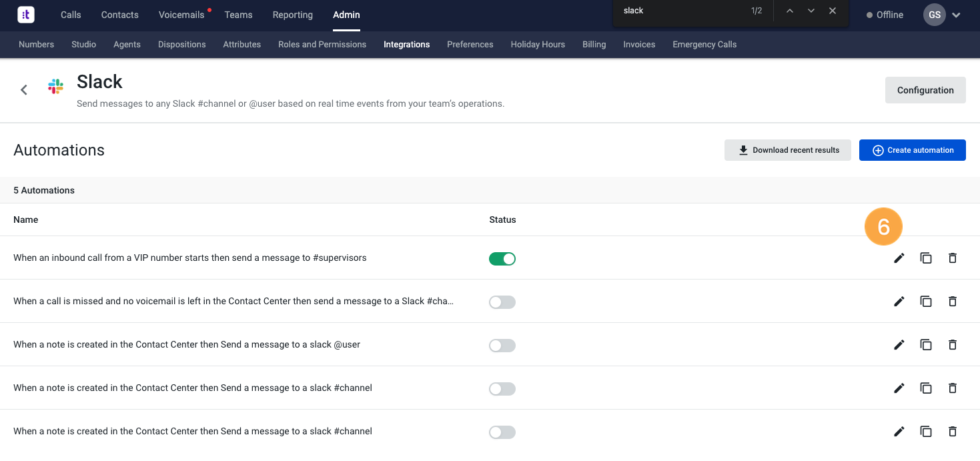The image size is (980, 461).
Task: Delete the slack @user note automation
Action: pos(953,345)
